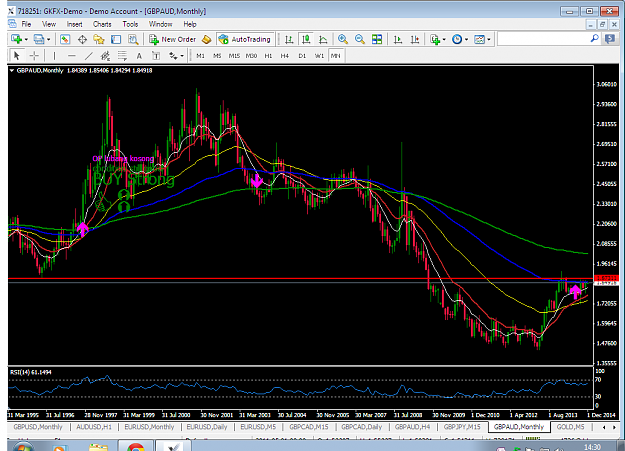Open the Arrows objects icon
This screenshot has height=451, width=625.
(x=173, y=56)
